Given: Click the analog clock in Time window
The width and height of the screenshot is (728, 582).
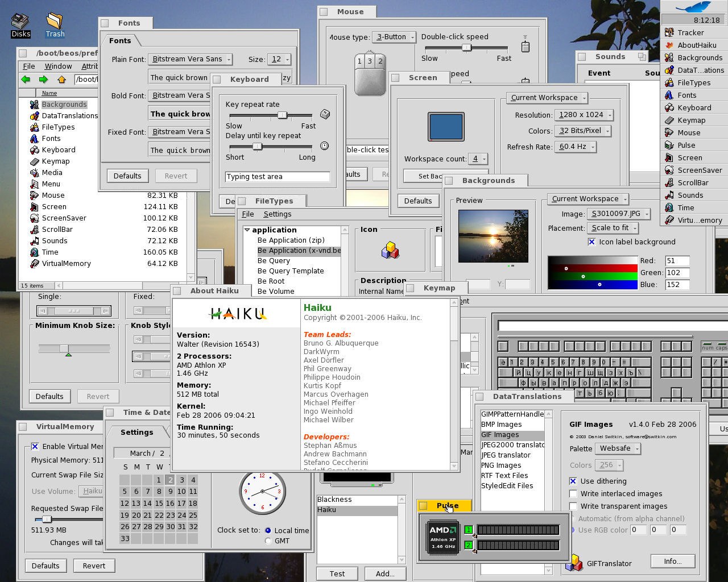Looking at the screenshot, I should tap(262, 491).
